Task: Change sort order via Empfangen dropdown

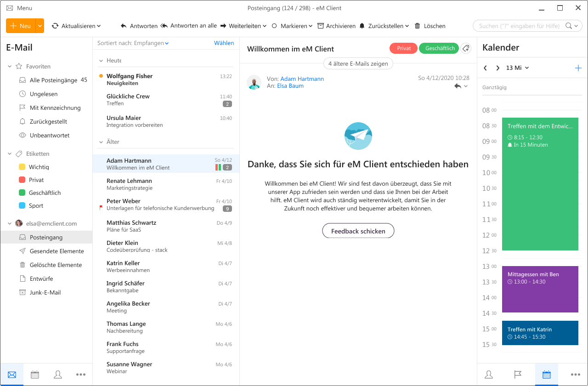Action: (x=152, y=43)
